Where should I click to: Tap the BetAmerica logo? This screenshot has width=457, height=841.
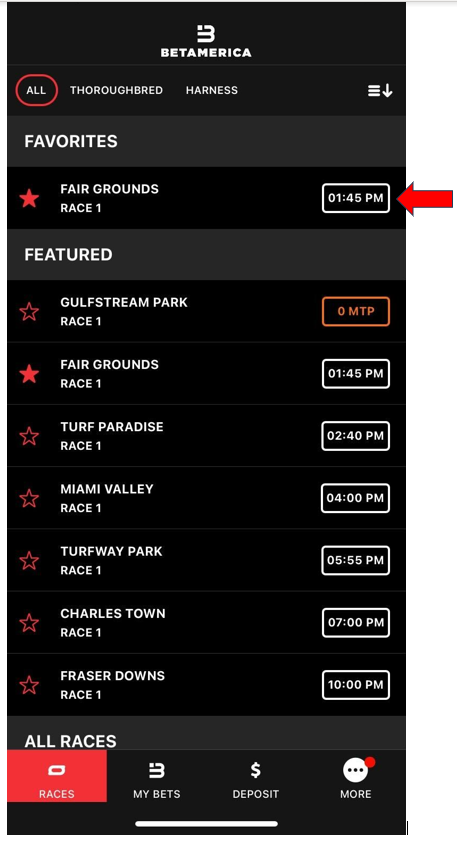click(x=206, y=41)
